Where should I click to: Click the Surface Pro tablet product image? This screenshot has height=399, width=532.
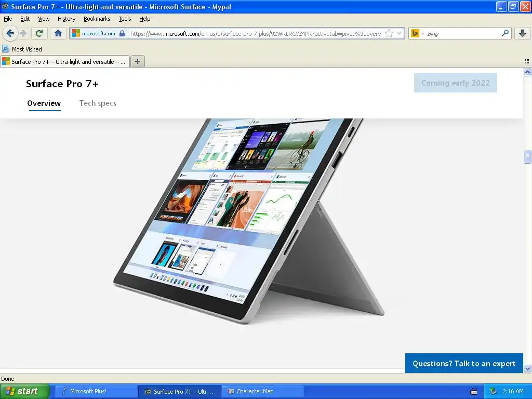(249, 220)
